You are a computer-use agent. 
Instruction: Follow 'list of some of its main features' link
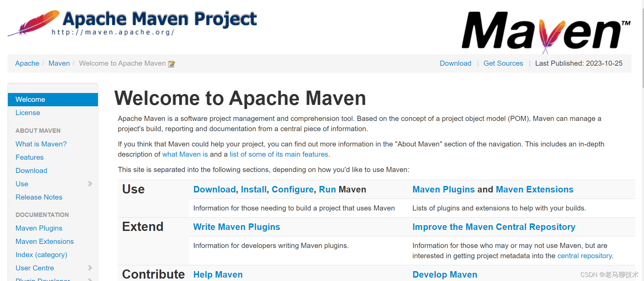[x=279, y=154]
